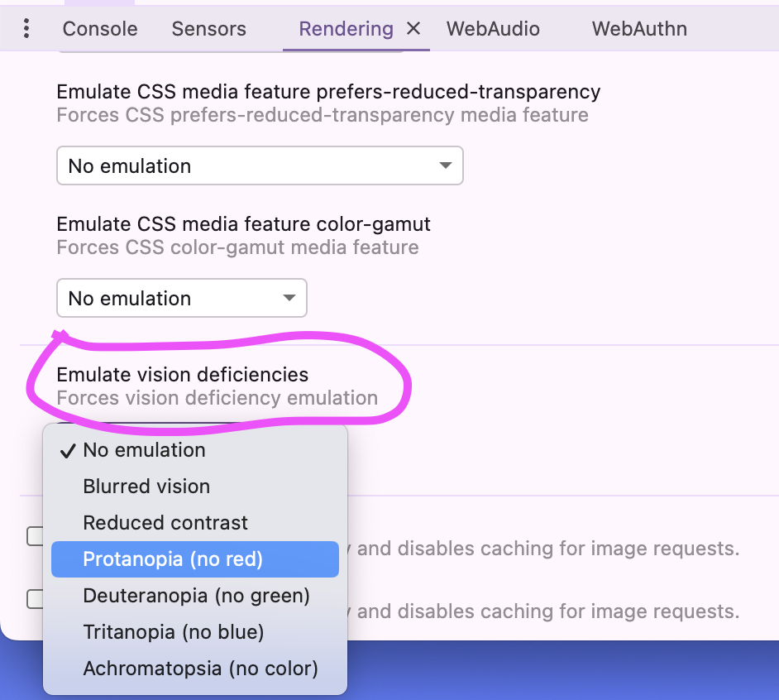Image resolution: width=779 pixels, height=700 pixels.
Task: Choose Deuteranopia (no green)
Action: click(195, 596)
